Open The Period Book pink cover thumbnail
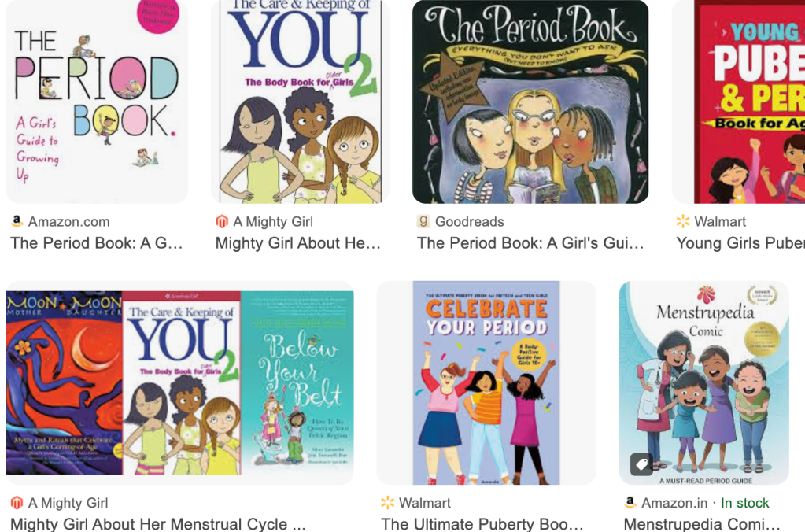 (x=97, y=102)
